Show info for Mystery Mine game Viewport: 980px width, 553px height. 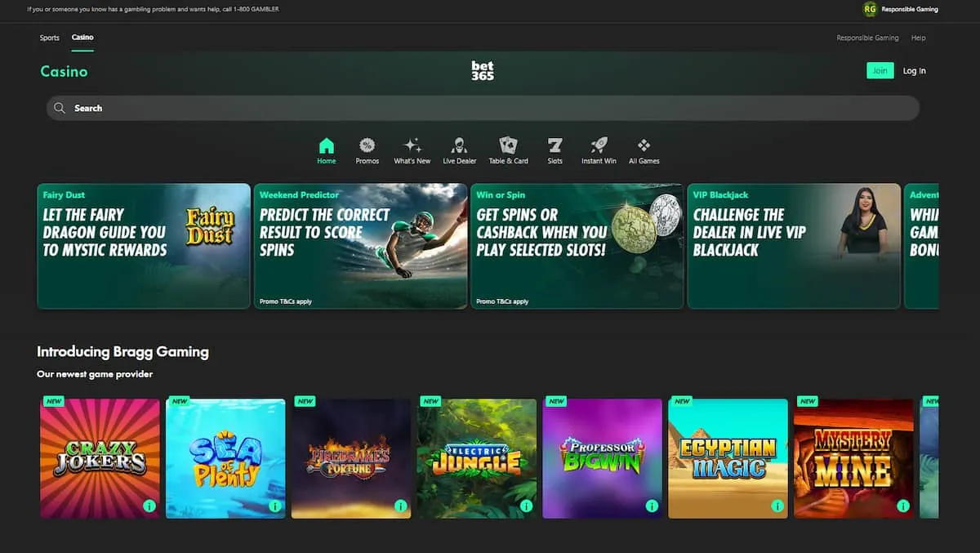(x=904, y=506)
